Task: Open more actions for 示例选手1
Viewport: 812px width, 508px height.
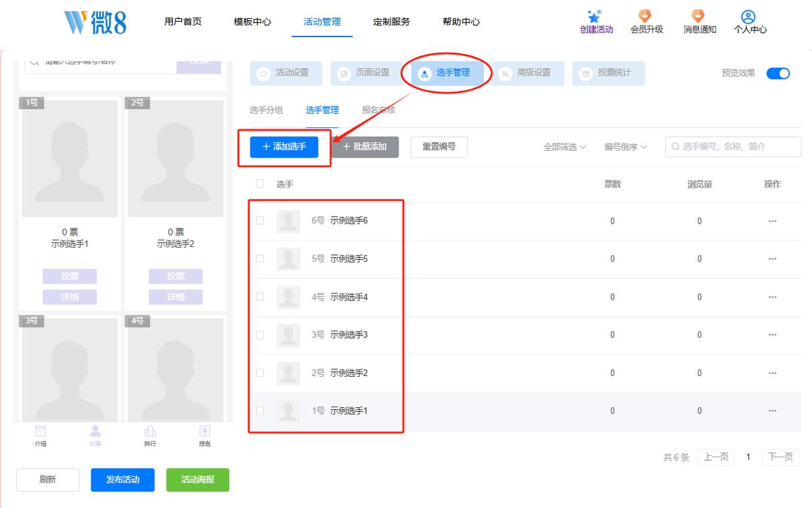Action: [x=772, y=411]
